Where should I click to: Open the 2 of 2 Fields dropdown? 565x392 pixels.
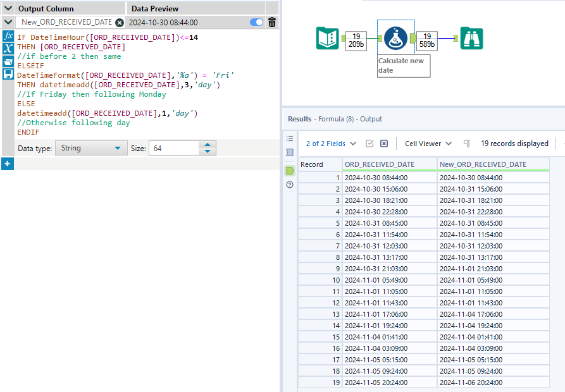click(x=330, y=144)
